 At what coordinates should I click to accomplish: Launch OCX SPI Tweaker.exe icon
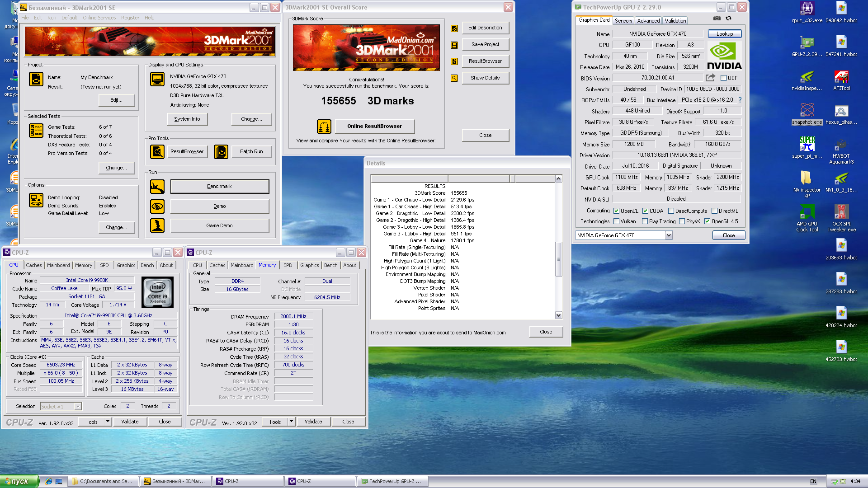tap(841, 218)
